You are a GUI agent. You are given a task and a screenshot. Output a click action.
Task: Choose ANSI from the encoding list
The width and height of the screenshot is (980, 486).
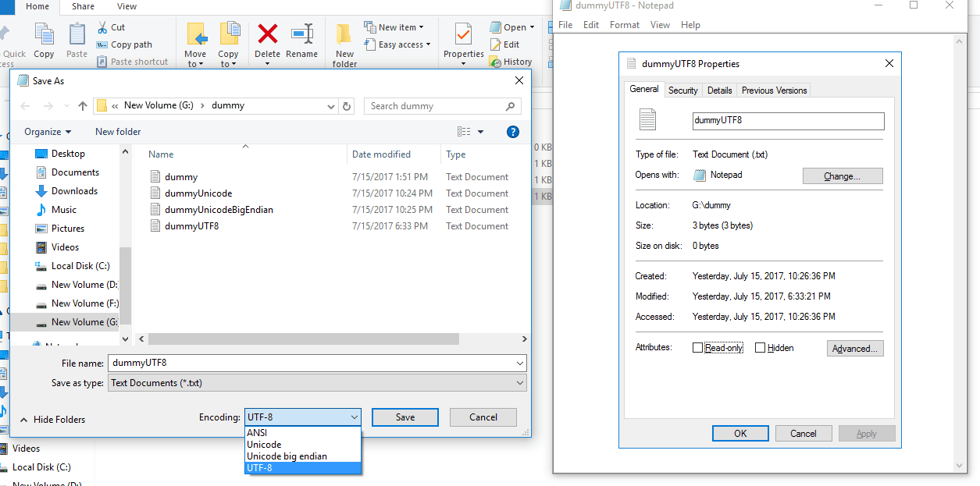point(303,433)
